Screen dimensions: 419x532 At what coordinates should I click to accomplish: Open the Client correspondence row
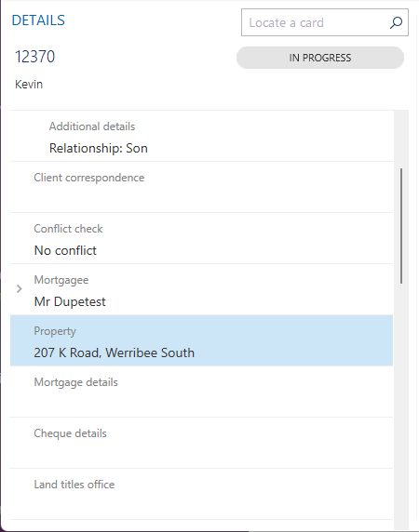(x=201, y=187)
